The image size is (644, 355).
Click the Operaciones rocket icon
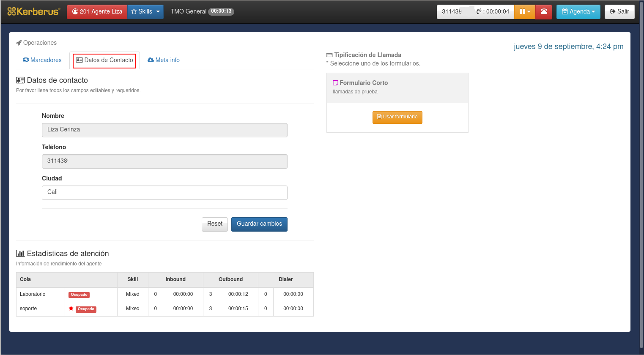[19, 43]
